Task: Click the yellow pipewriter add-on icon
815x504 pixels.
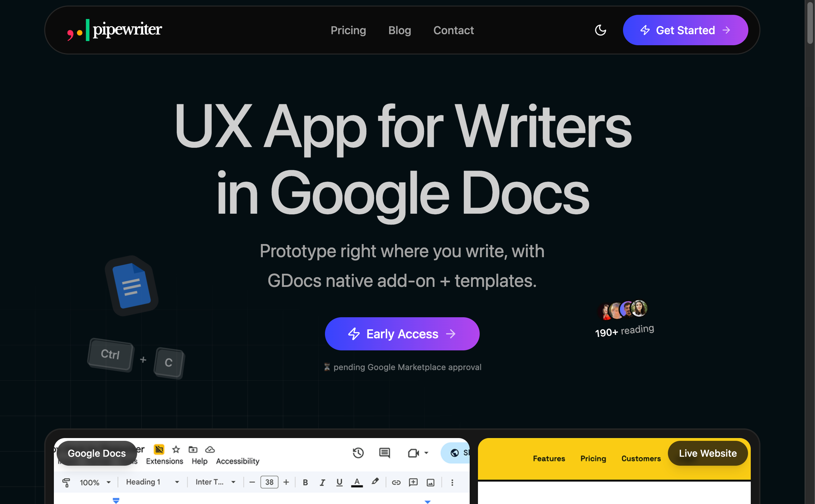Action: 159,449
